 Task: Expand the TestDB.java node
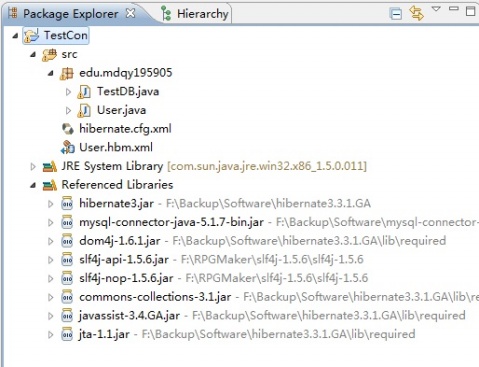click(x=68, y=92)
